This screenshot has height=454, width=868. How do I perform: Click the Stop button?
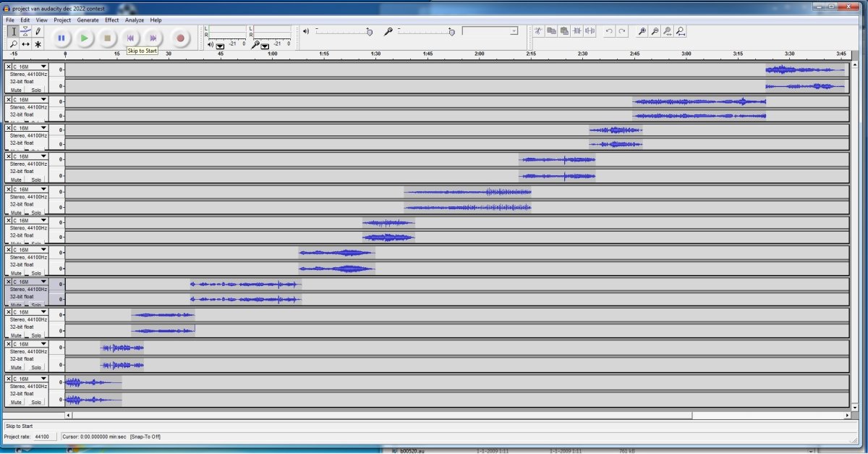coord(108,38)
